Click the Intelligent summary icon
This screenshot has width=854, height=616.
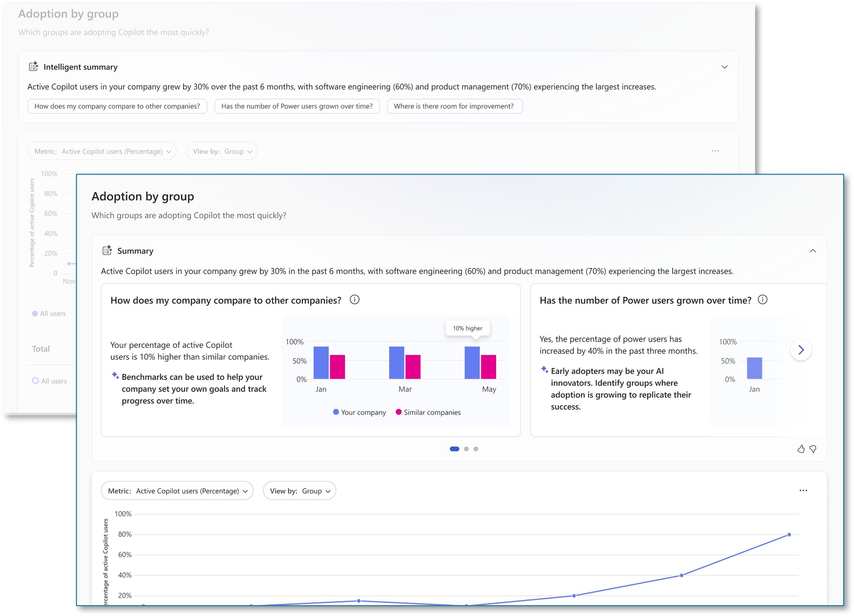(x=33, y=66)
